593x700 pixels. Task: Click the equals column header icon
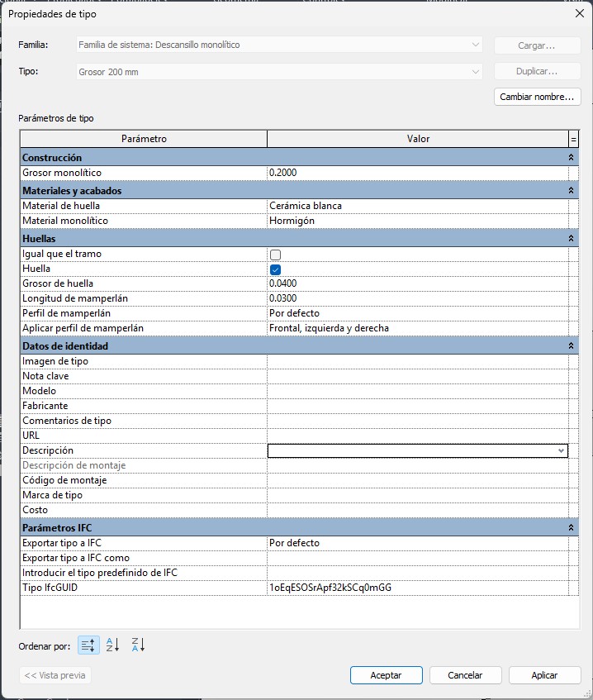pyautogui.click(x=573, y=139)
